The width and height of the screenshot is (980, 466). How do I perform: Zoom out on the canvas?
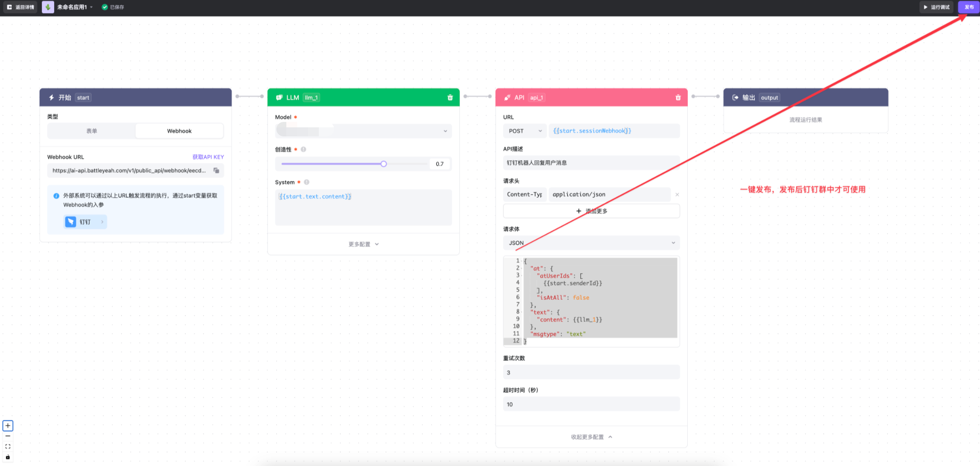point(8,436)
